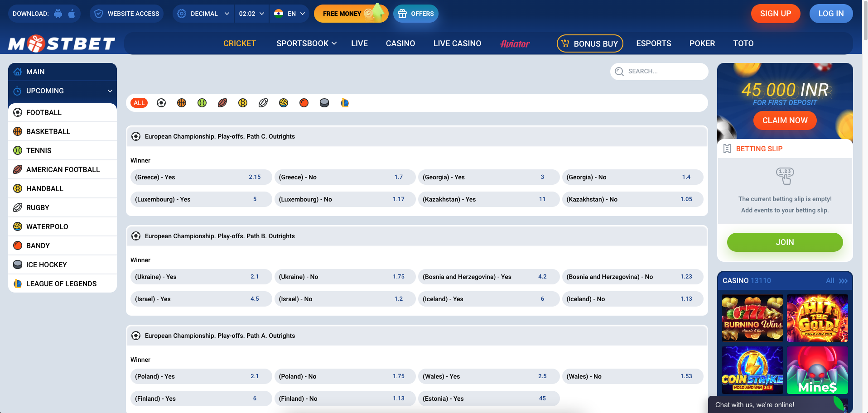Image resolution: width=868 pixels, height=413 pixels.
Task: Click the search input field
Action: [659, 72]
